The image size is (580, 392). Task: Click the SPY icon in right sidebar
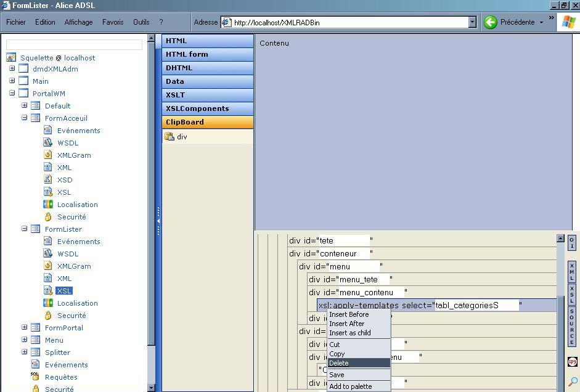point(572,362)
